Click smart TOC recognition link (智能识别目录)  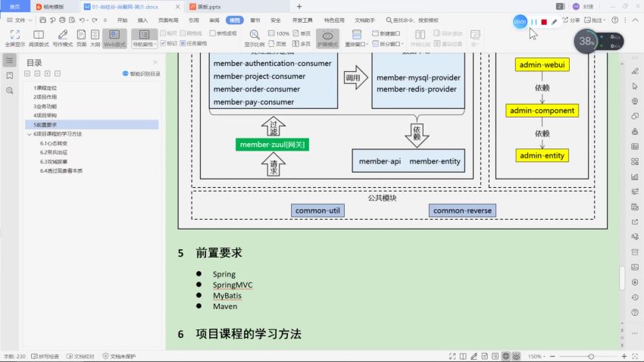141,74
